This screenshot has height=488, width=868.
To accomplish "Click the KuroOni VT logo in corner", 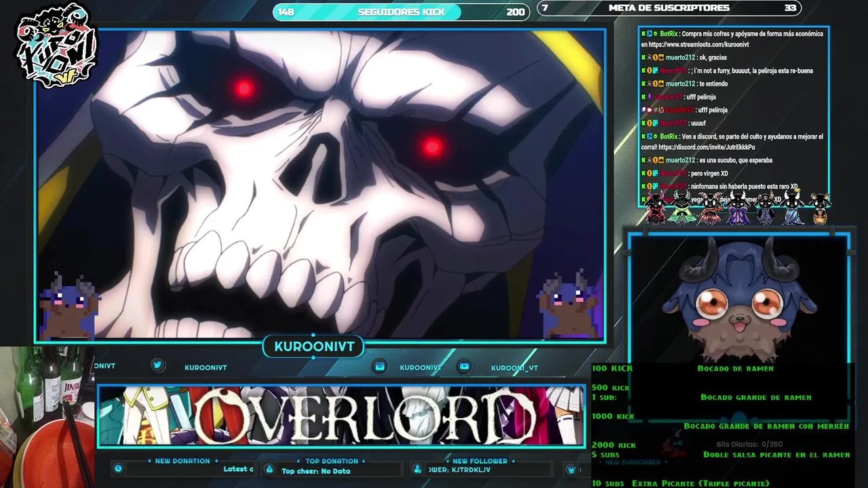I will point(57,46).
